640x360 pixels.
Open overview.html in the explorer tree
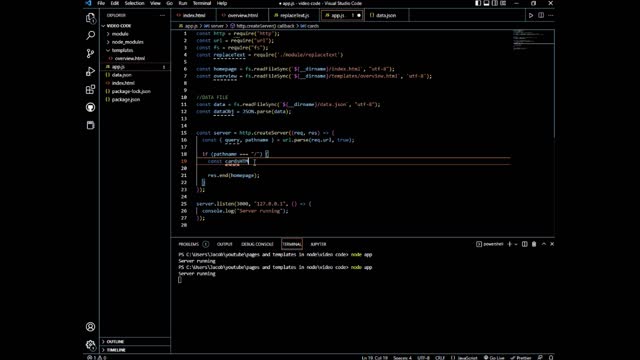(135, 58)
